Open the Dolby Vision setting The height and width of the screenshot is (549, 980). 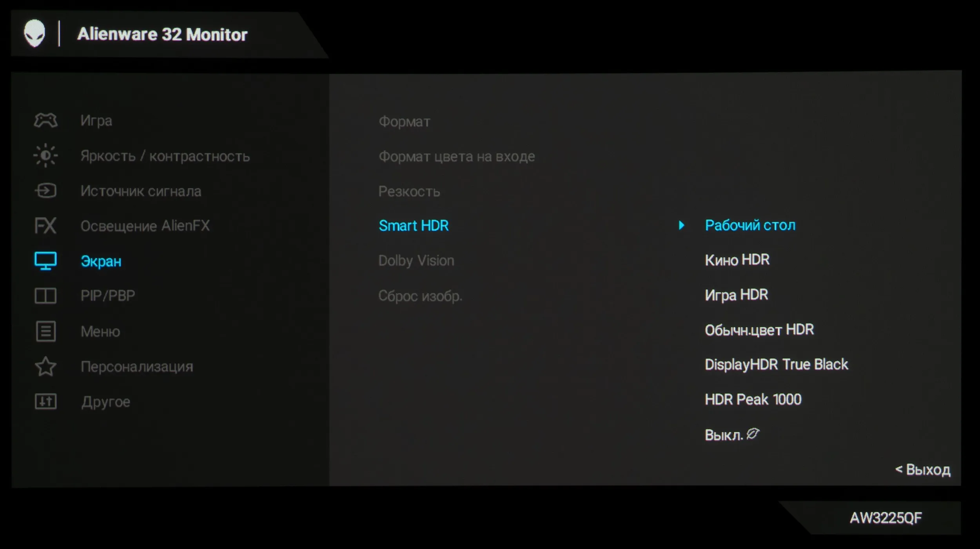(416, 261)
